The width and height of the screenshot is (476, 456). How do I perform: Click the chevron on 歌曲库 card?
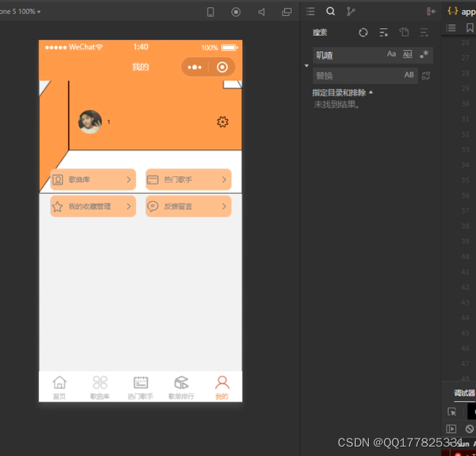coord(129,180)
